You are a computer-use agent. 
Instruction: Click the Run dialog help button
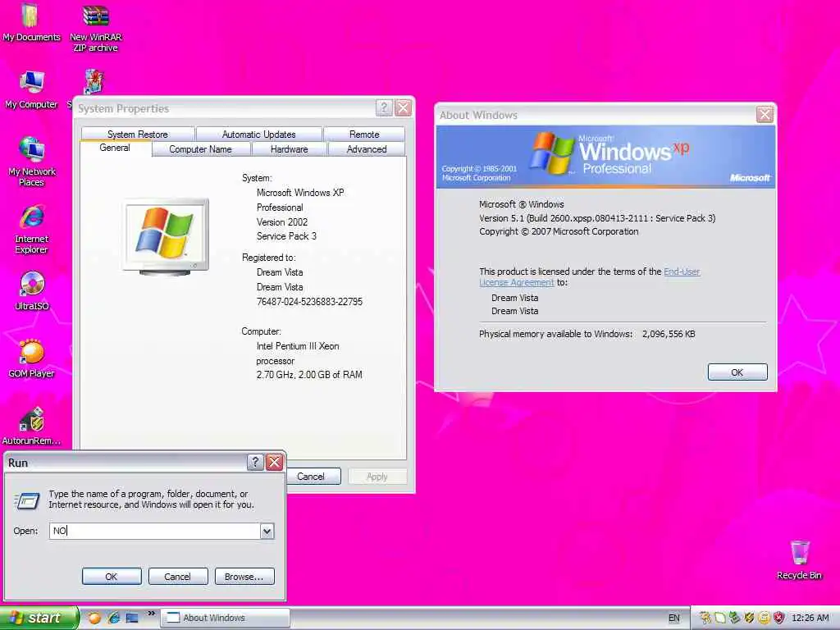tap(256, 463)
